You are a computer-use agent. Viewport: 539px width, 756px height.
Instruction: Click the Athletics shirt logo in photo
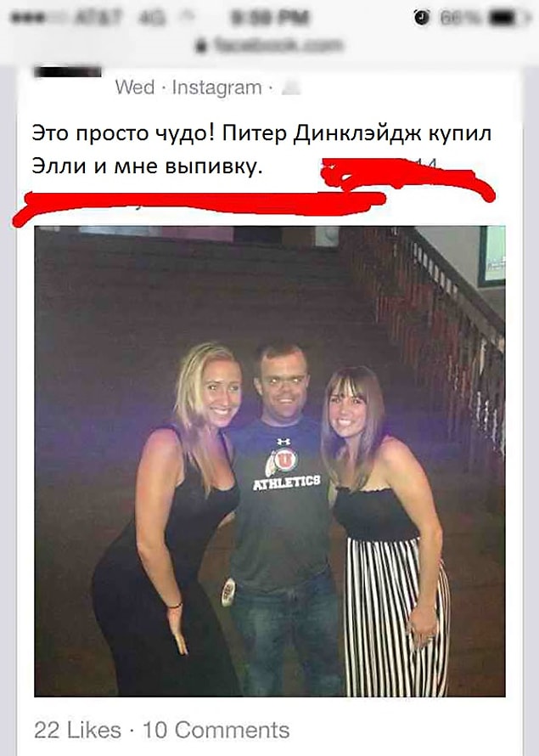287,466
